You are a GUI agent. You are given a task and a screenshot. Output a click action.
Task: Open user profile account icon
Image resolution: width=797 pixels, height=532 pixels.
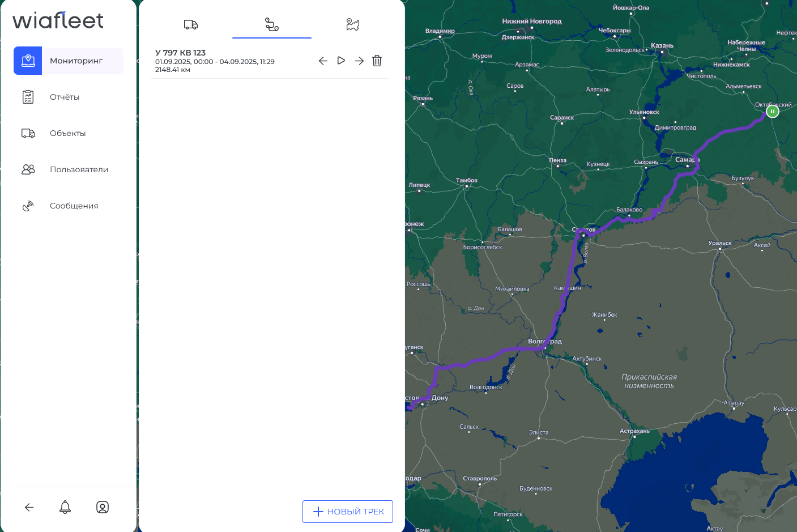pyautogui.click(x=103, y=507)
